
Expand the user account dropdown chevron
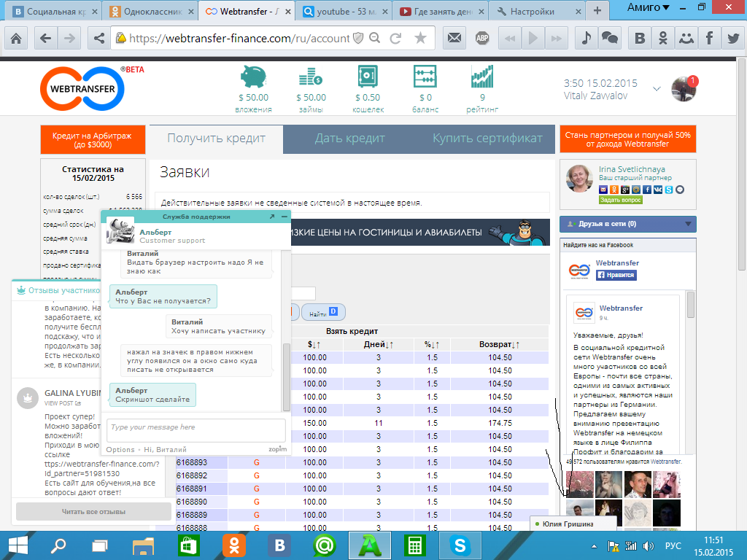[657, 89]
